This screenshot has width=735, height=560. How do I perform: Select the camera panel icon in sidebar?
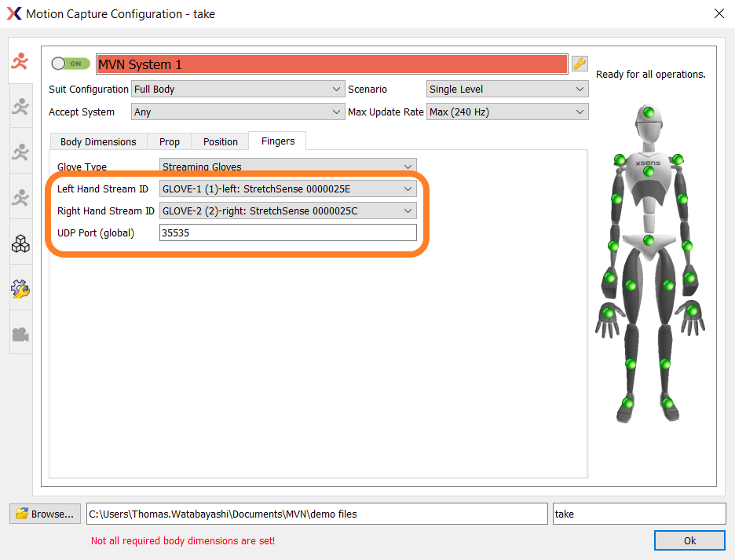(20, 333)
